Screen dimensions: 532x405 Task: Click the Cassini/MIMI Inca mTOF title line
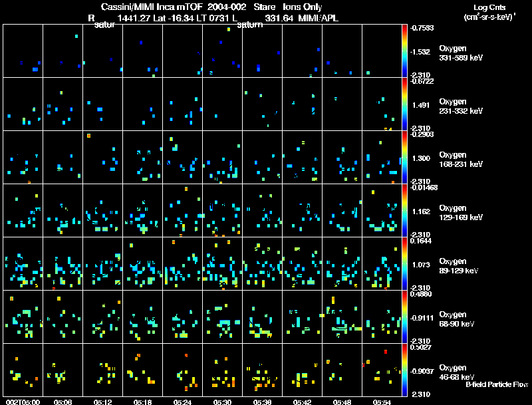pos(211,7)
